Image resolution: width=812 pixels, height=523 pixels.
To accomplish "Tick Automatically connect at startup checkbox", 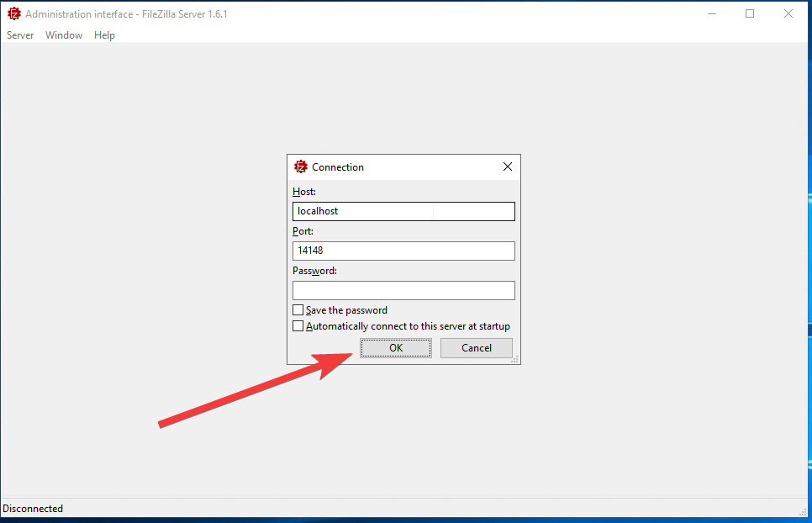I will click(x=298, y=325).
